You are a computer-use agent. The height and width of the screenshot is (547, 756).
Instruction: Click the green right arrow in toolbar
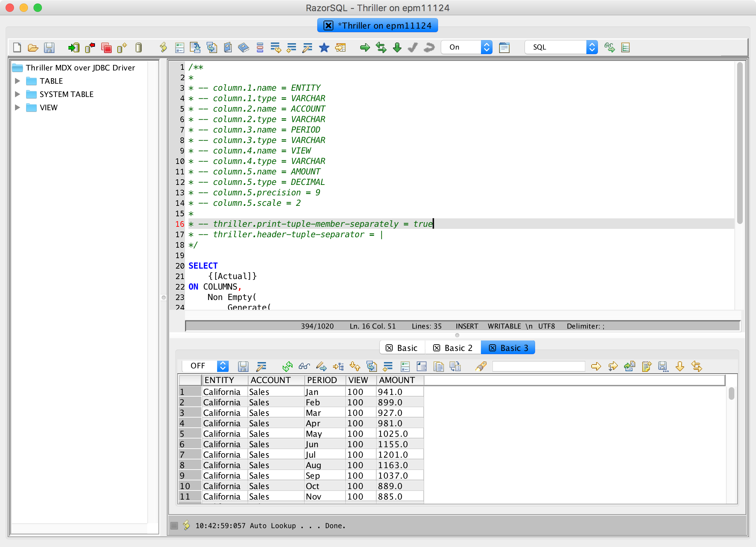click(x=365, y=47)
